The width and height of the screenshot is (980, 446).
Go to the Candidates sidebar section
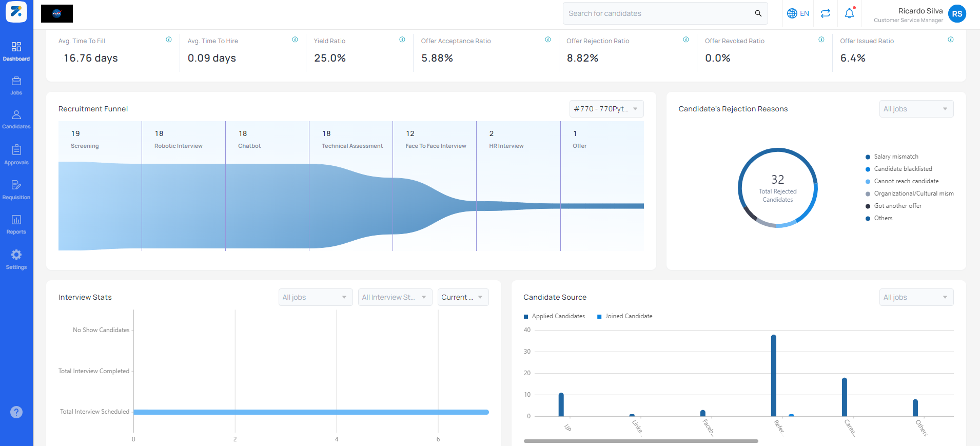(16, 119)
